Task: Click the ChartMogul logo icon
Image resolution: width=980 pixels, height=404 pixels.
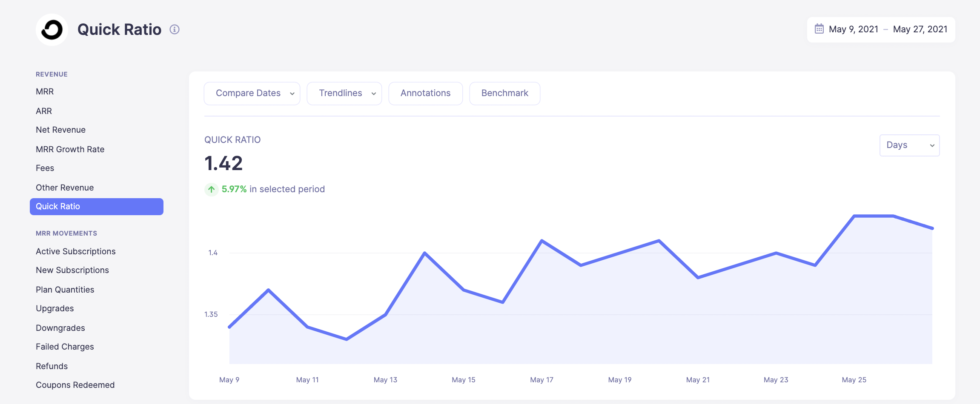Action: 52,30
